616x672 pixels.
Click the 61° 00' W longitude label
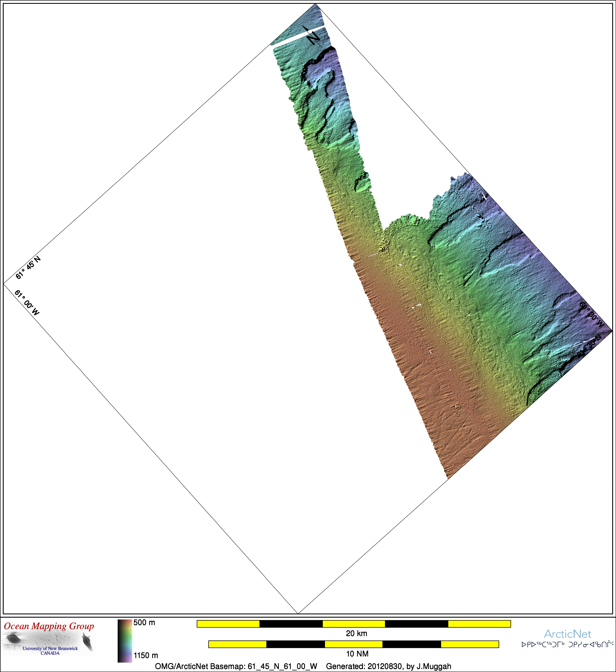tap(27, 303)
